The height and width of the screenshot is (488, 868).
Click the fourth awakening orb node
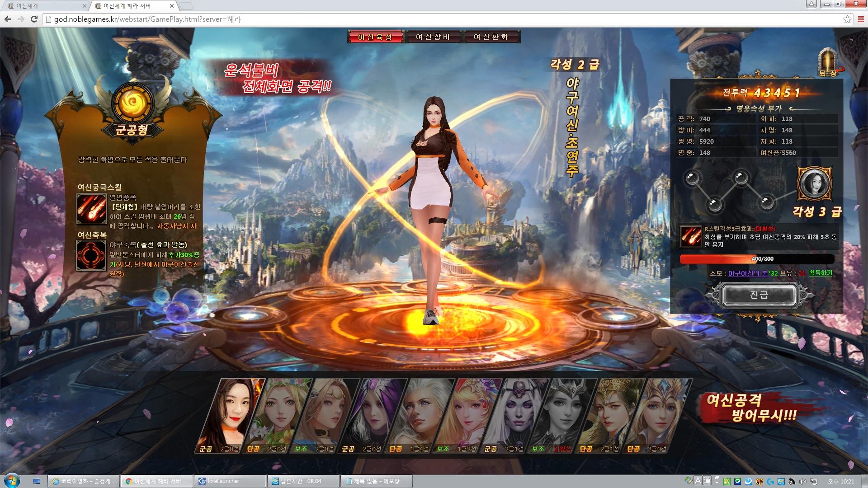767,202
